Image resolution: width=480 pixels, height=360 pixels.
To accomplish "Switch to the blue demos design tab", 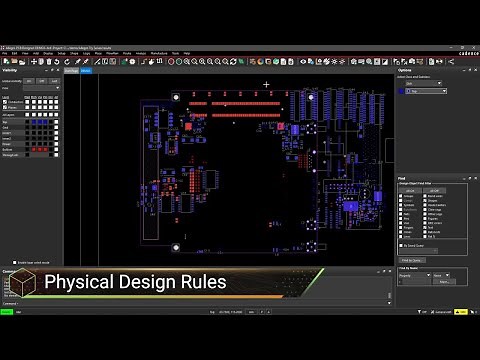I will 86,71.
